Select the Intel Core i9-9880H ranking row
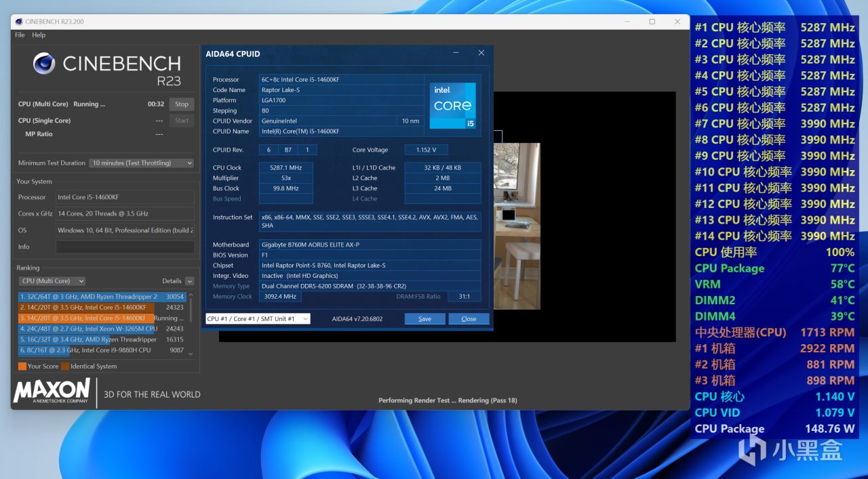 (102, 350)
